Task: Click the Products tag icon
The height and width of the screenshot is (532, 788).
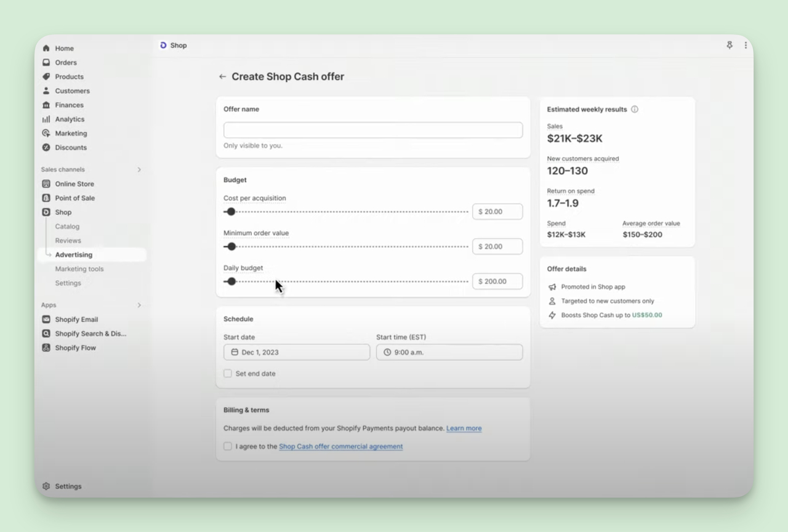Action: (x=46, y=76)
